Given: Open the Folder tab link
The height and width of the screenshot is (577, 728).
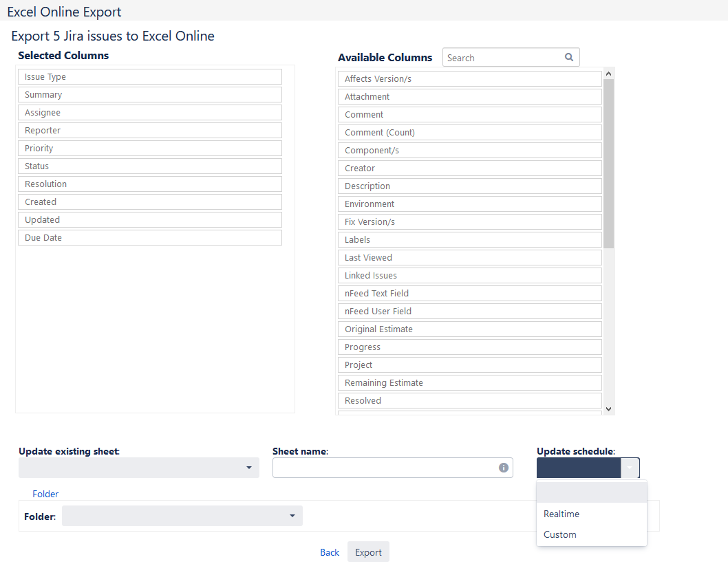Looking at the screenshot, I should tap(45, 494).
